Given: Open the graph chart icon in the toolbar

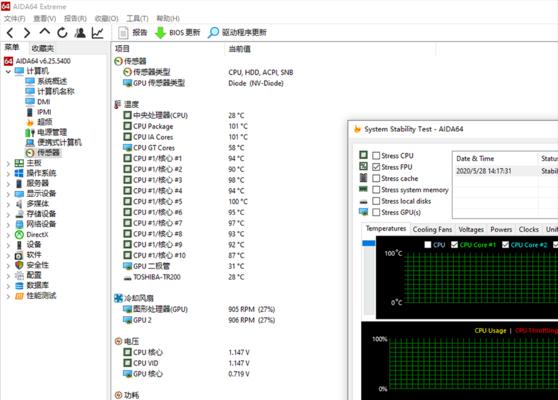Looking at the screenshot, I should click(x=97, y=33).
